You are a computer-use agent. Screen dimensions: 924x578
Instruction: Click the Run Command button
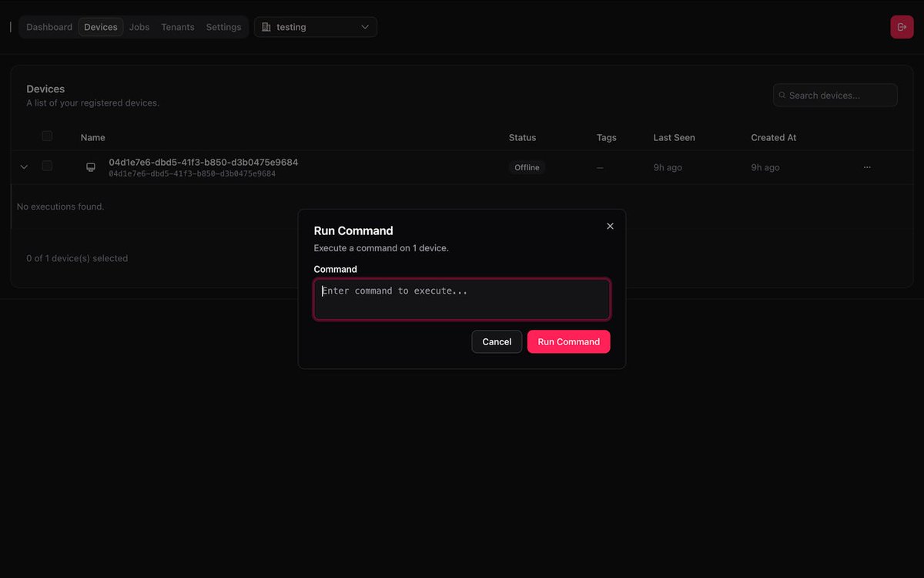tap(568, 341)
